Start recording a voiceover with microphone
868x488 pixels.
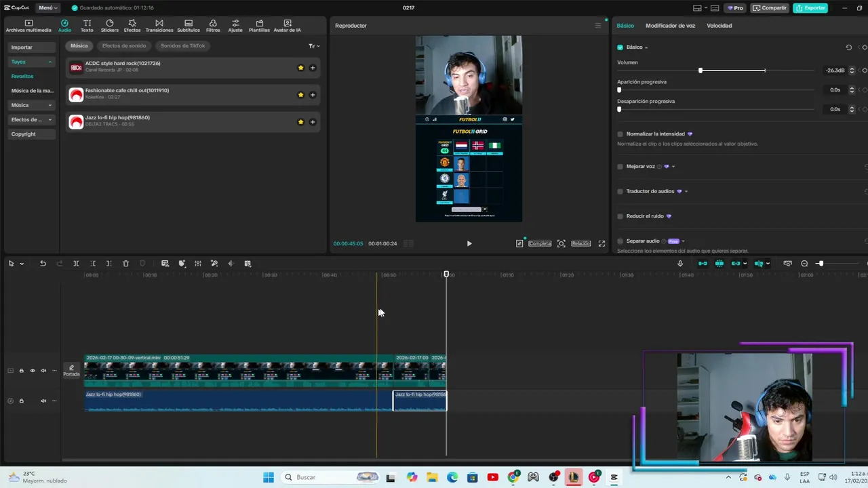680,264
